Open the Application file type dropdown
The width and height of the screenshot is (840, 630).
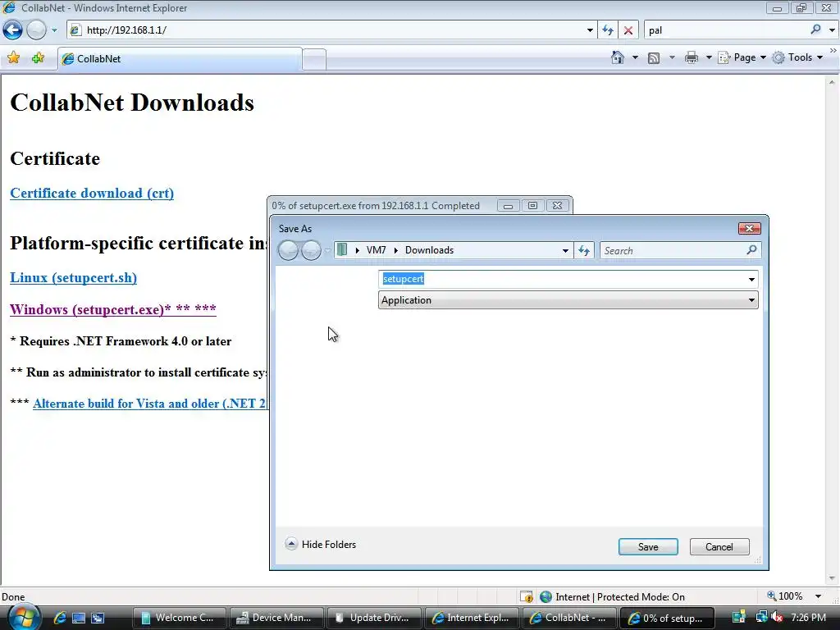(568, 300)
